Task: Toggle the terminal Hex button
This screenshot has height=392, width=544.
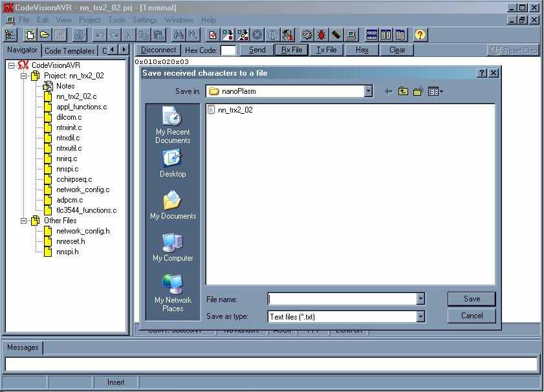Action: (362, 50)
